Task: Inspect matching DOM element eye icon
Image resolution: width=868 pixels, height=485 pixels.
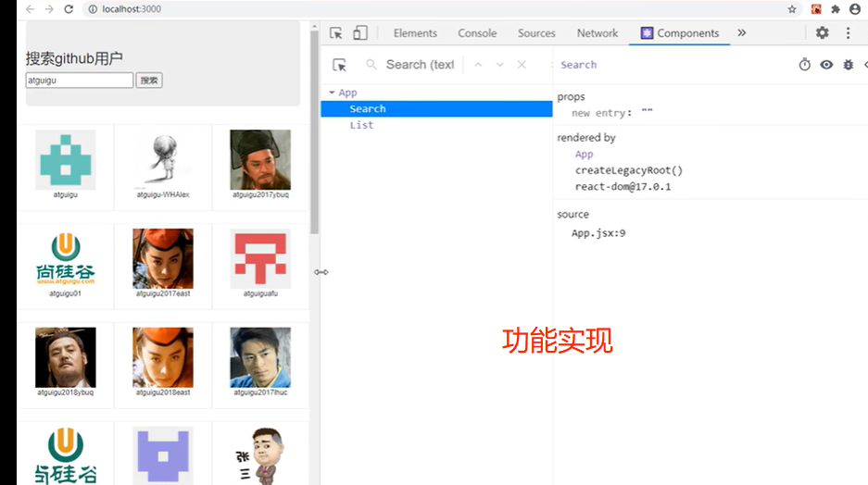Action: 826,65
